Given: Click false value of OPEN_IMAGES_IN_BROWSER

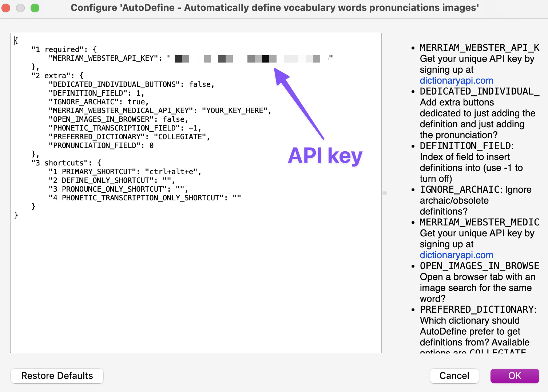Looking at the screenshot, I should point(174,119).
